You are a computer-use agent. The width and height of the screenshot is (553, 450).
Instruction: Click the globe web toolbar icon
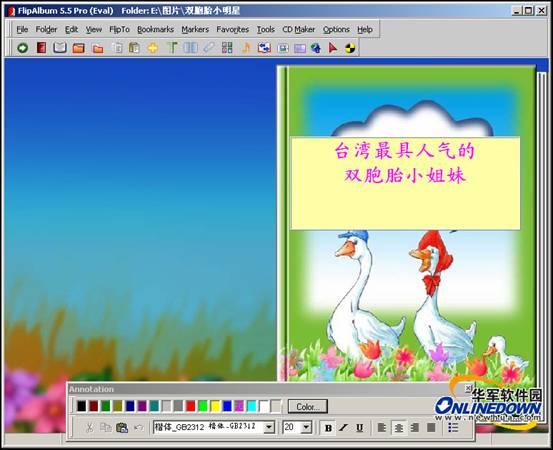point(316,48)
